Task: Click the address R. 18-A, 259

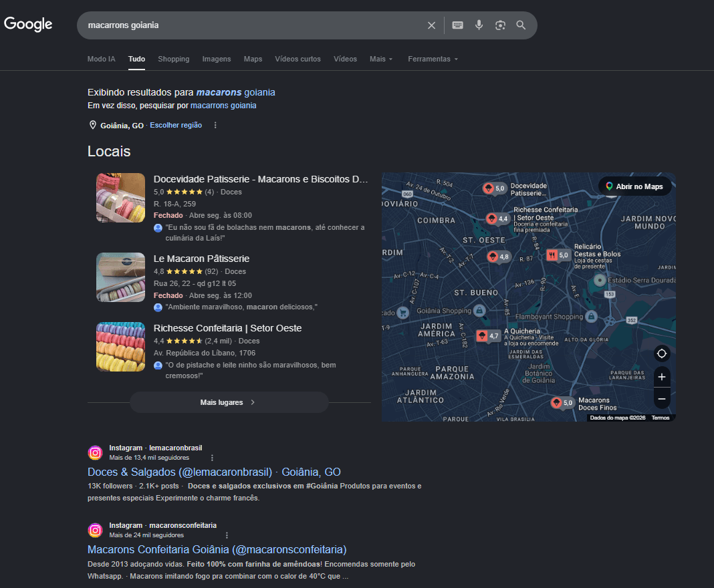Action: click(x=174, y=204)
